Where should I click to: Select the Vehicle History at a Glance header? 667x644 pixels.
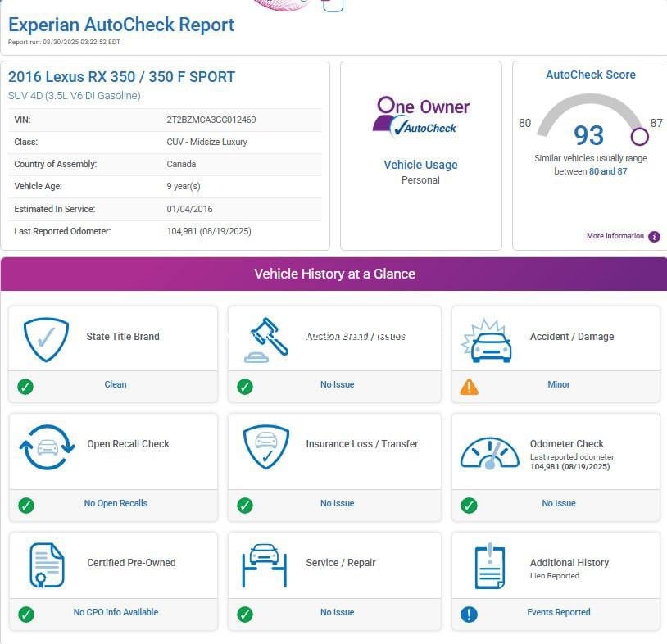click(x=334, y=274)
